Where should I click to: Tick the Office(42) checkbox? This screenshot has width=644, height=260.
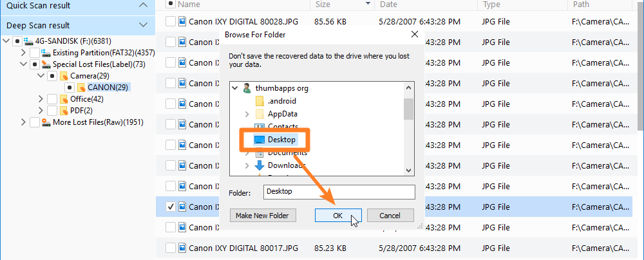click(x=52, y=99)
